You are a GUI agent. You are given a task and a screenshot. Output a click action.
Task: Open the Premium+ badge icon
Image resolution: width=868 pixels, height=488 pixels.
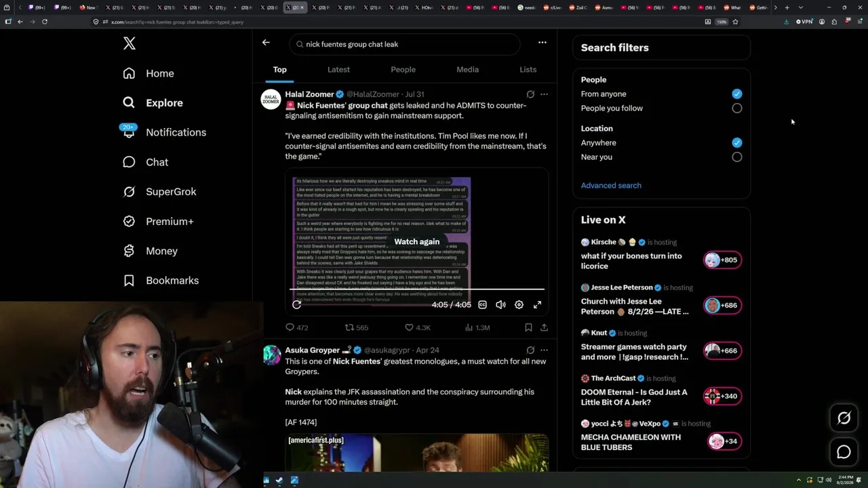point(129,221)
